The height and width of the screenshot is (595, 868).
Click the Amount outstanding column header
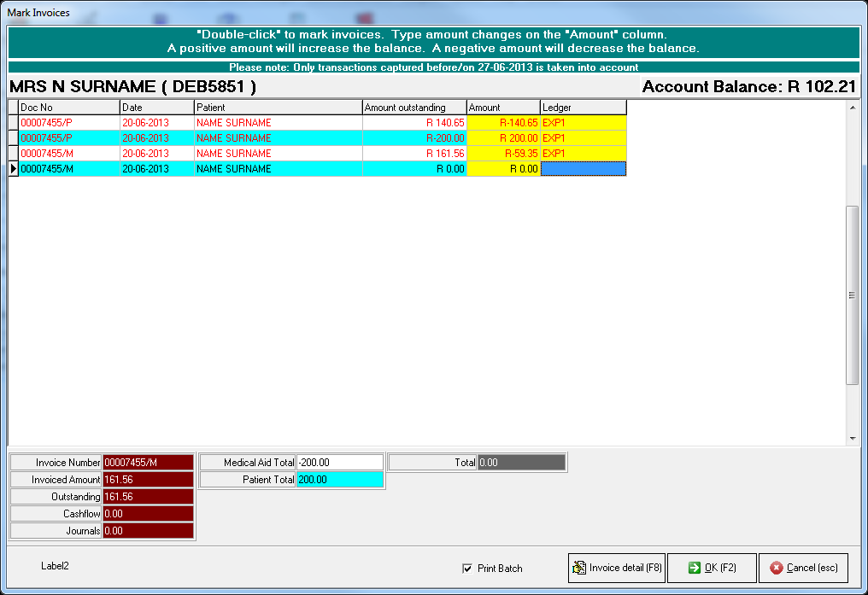click(x=414, y=108)
